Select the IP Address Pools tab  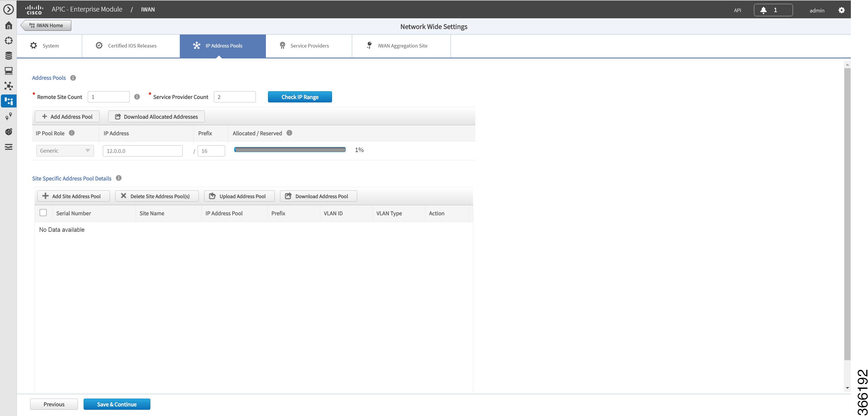223,46
